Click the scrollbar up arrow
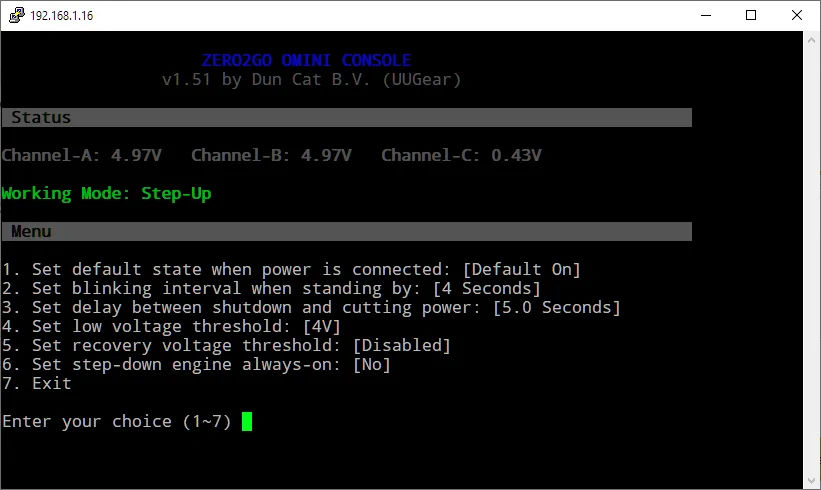Screen dimensions: 821x490 [x=811, y=40]
